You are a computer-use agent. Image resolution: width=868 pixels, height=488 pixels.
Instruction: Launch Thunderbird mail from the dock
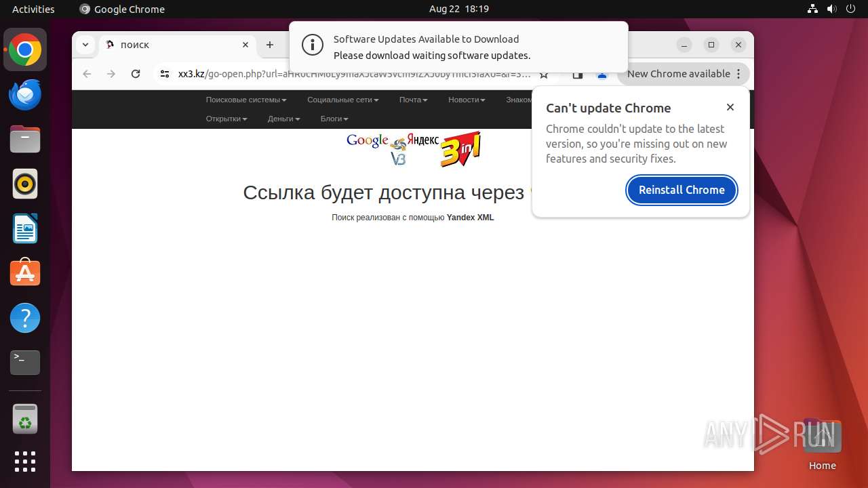pos(25,95)
